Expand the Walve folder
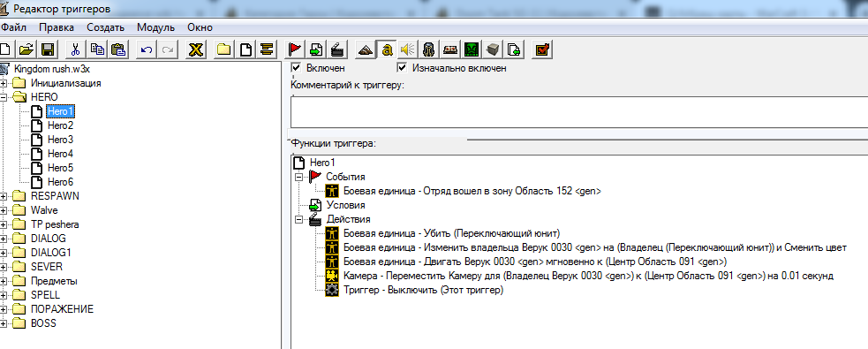The width and height of the screenshot is (868, 349). point(4,210)
